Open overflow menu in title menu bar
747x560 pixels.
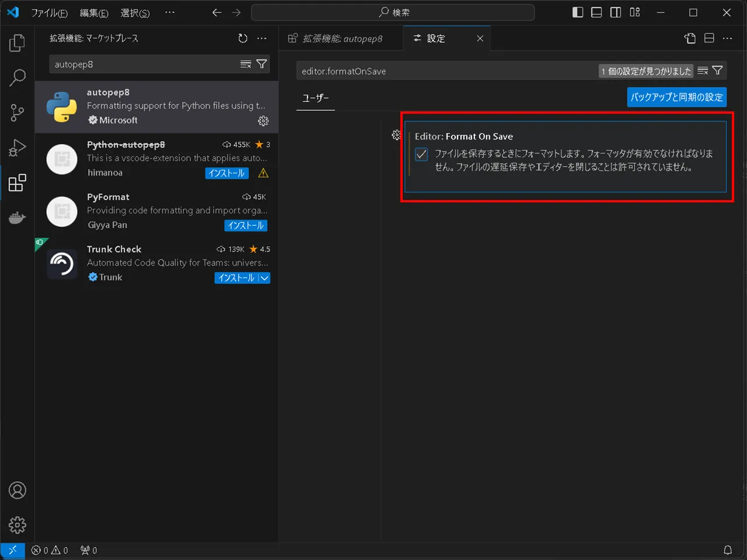(170, 12)
